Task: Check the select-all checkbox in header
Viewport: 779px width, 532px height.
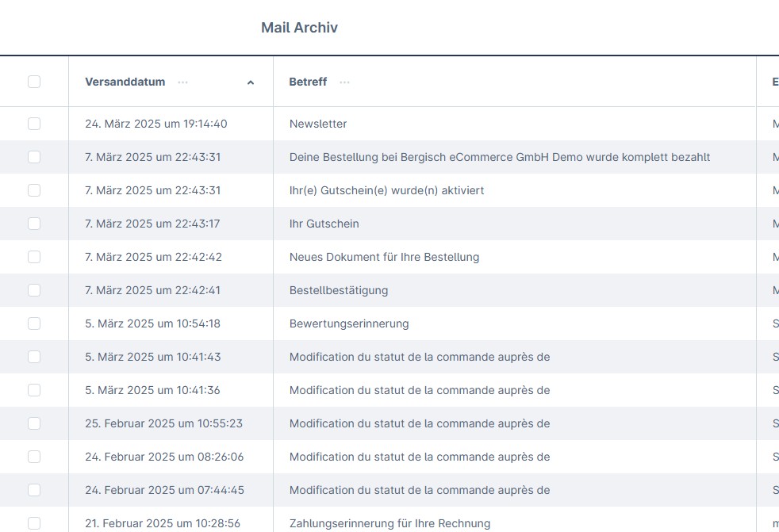Action: coord(34,82)
